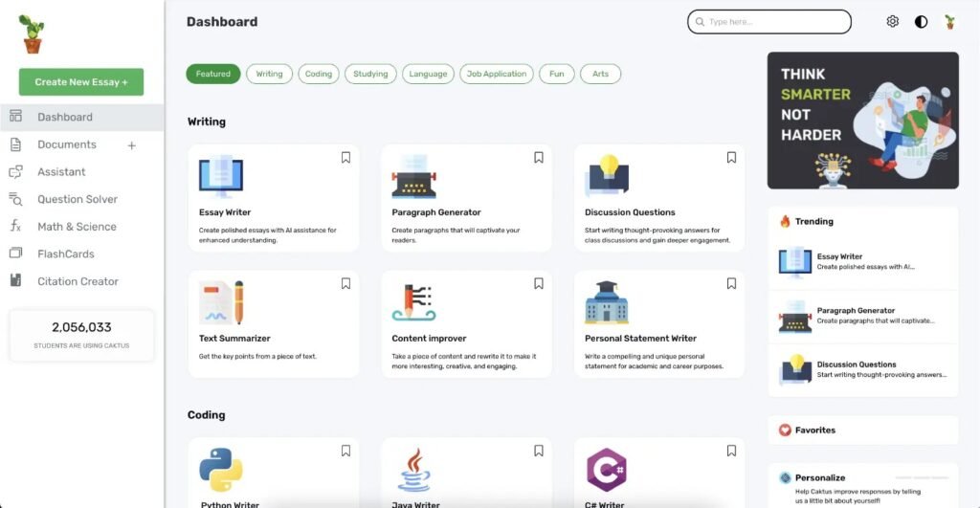Click the Create New Essay button
The width and height of the screenshot is (980, 508).
point(80,82)
